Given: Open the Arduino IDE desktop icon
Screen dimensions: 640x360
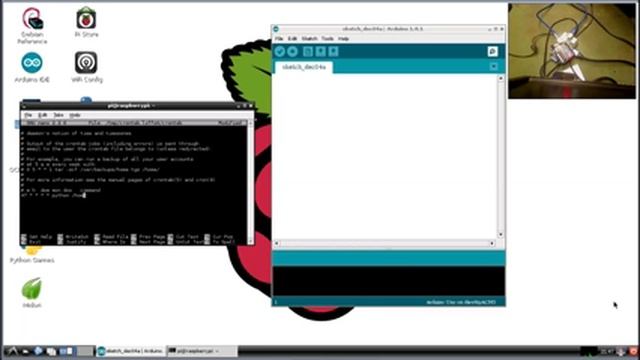Looking at the screenshot, I should (32, 67).
